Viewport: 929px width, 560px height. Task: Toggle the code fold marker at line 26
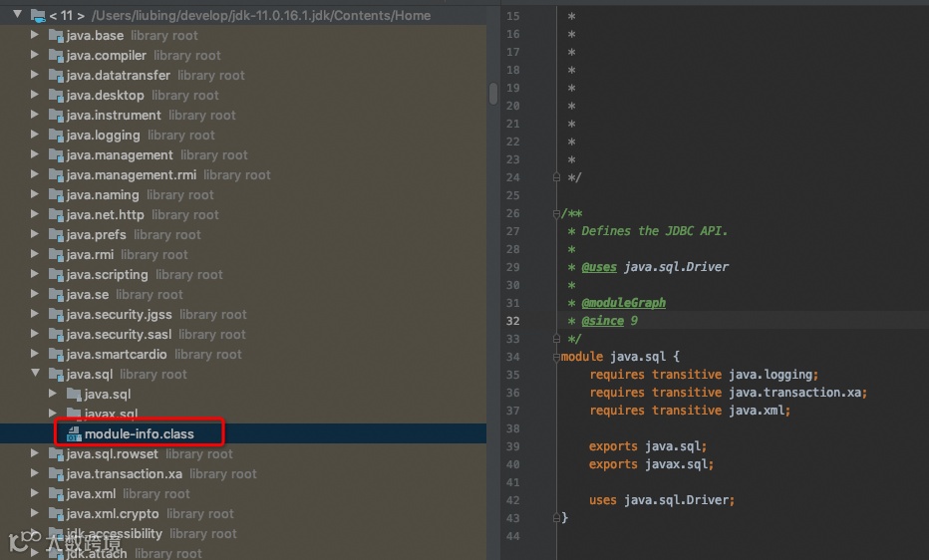pyautogui.click(x=556, y=213)
